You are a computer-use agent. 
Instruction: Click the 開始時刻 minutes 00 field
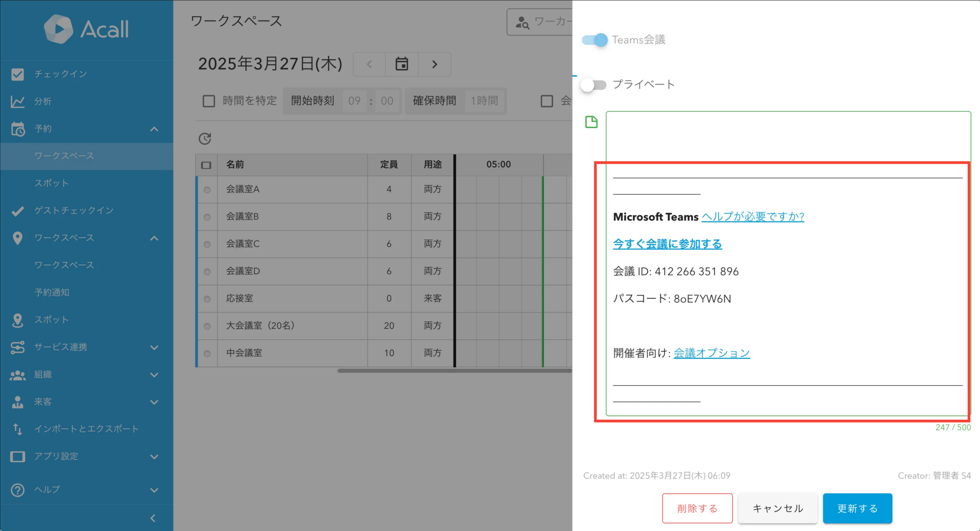point(387,101)
